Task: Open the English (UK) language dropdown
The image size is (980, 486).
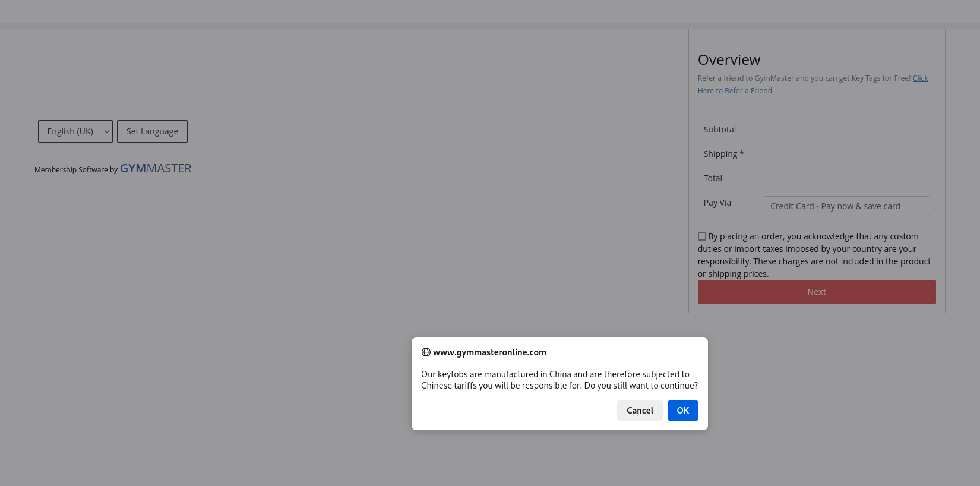Action: coord(75,131)
